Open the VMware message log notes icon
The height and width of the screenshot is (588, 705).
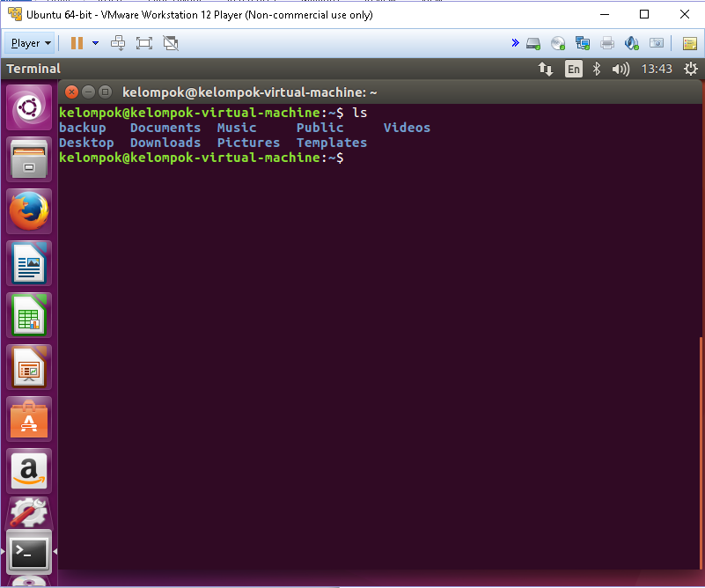pyautogui.click(x=690, y=44)
